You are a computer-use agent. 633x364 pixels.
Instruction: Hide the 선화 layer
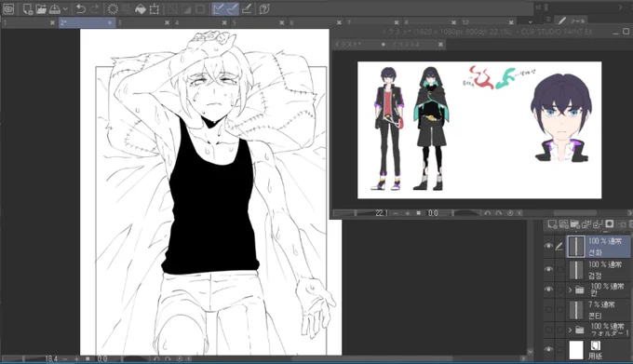coord(548,246)
